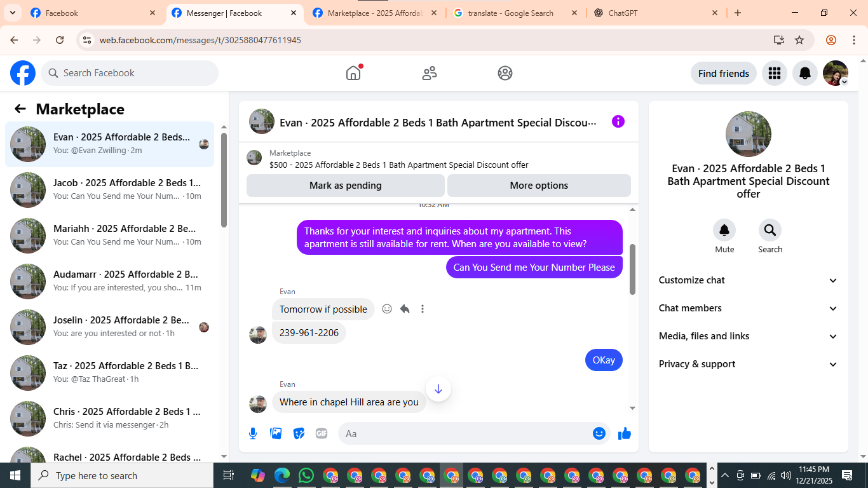Viewport: 868px width, 488px height.
Task: Open the account profile picture menu
Action: [x=836, y=73]
